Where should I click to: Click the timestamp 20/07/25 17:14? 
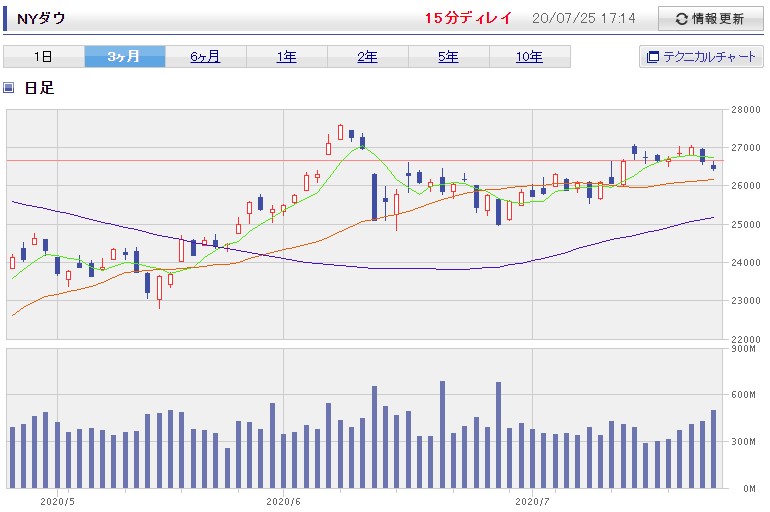(583, 19)
